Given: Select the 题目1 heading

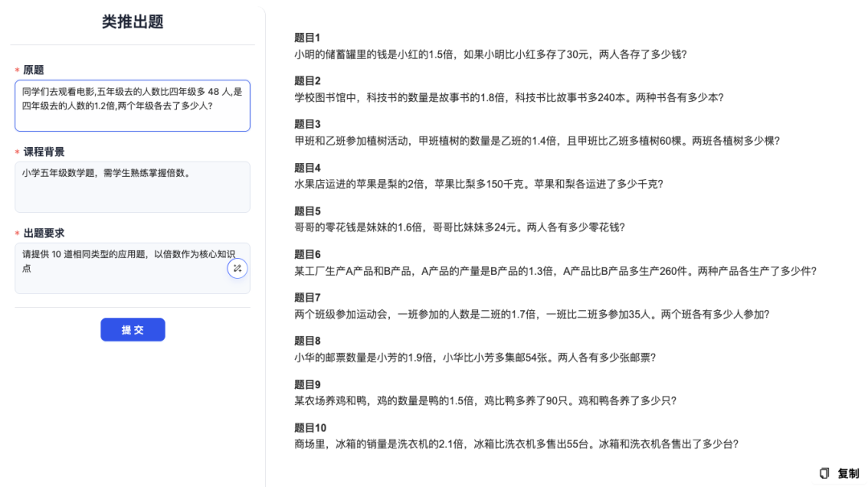Looking at the screenshot, I should [x=305, y=36].
